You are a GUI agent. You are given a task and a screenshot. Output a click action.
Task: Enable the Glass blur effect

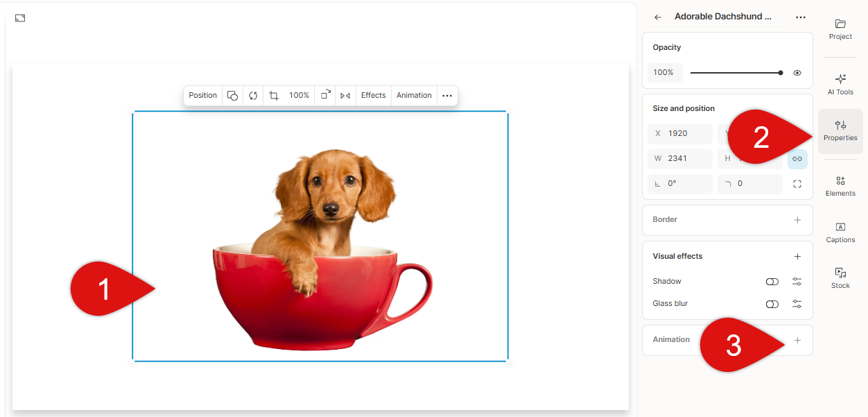tap(772, 304)
